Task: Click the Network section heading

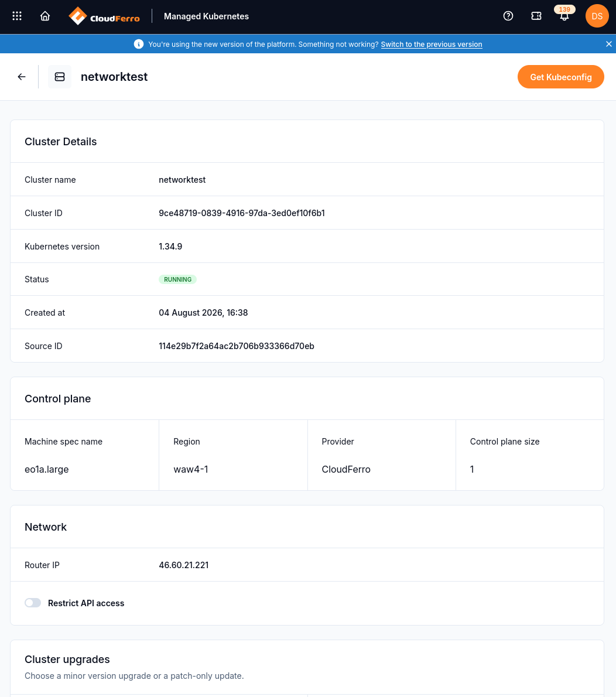Action: [x=46, y=527]
